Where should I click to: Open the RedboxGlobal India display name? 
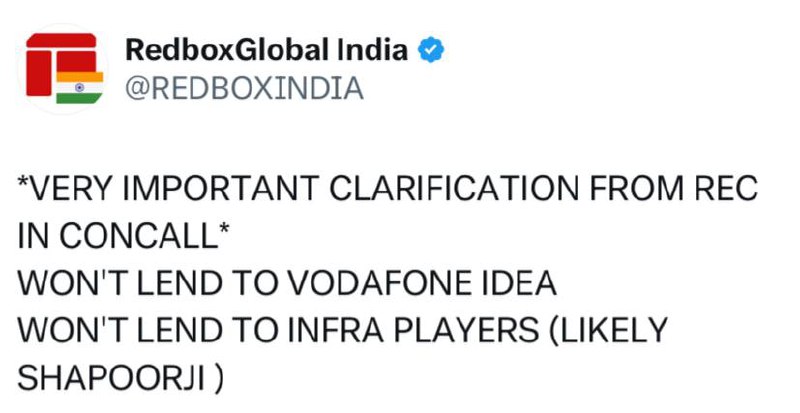[266, 50]
